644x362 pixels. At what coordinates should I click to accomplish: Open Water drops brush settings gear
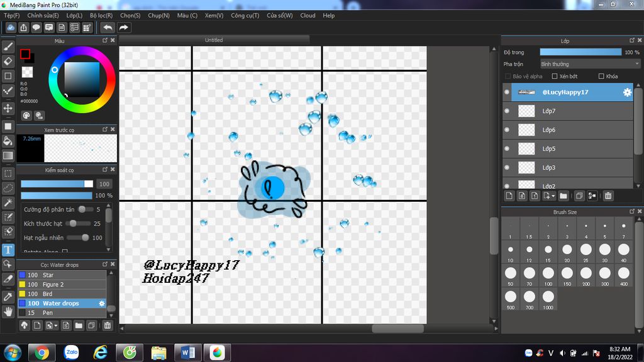pos(102,304)
